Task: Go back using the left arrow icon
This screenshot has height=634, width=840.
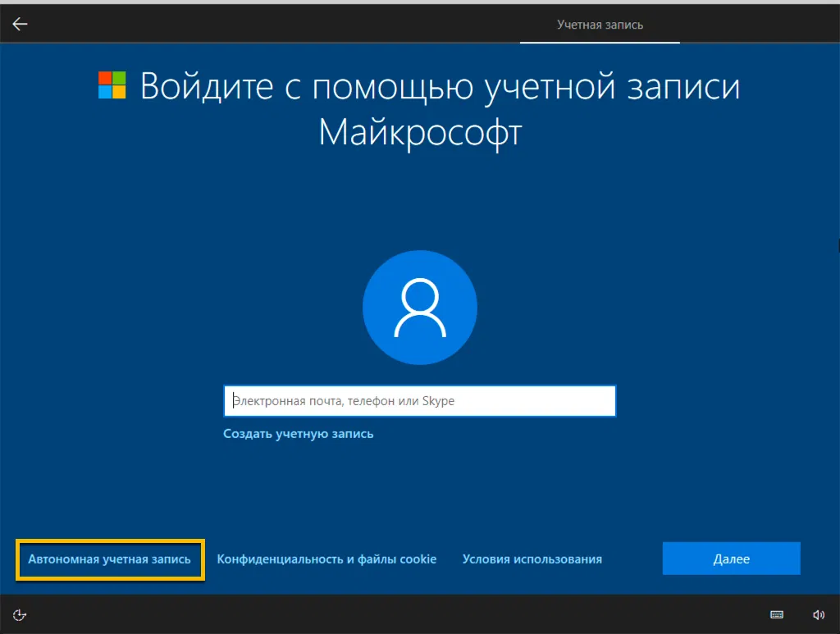Action: tap(20, 24)
